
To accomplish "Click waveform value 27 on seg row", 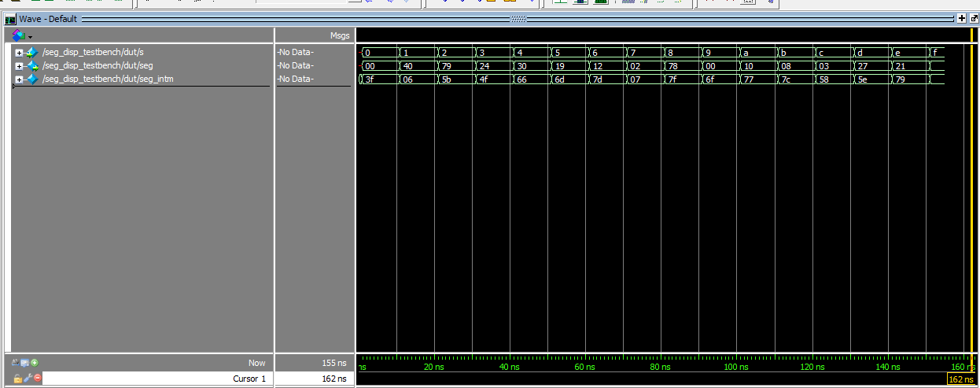I will (x=860, y=66).
